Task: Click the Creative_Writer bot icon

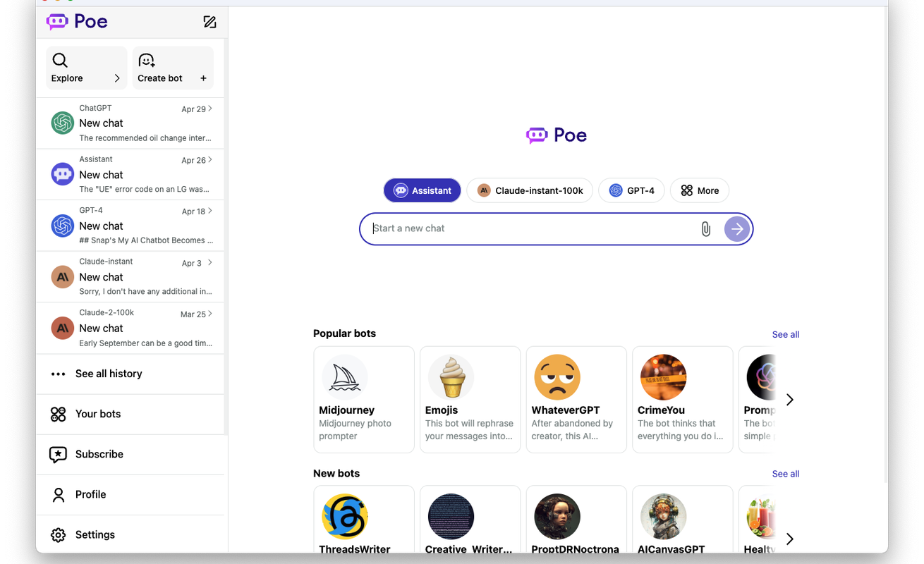Action: [x=451, y=517]
